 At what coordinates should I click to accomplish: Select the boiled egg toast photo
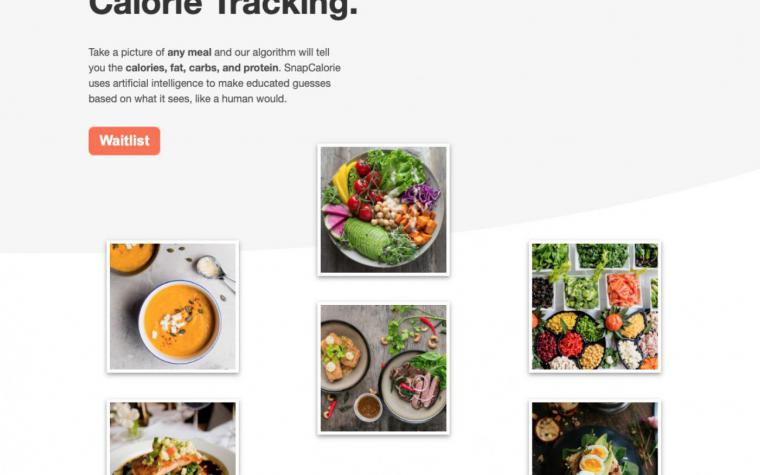click(x=595, y=437)
